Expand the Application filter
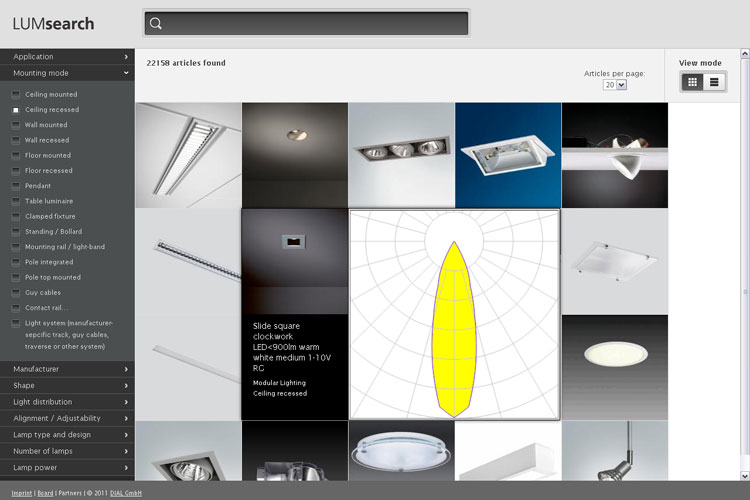 point(67,56)
